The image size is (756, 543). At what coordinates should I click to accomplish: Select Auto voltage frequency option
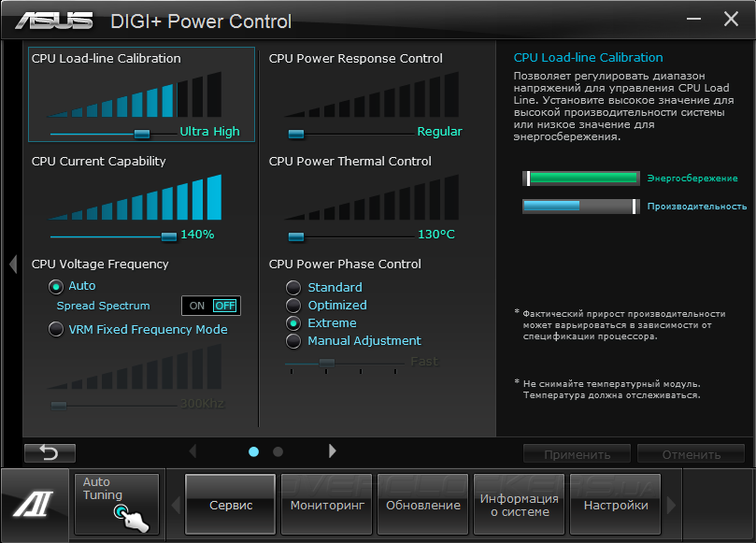point(56,287)
